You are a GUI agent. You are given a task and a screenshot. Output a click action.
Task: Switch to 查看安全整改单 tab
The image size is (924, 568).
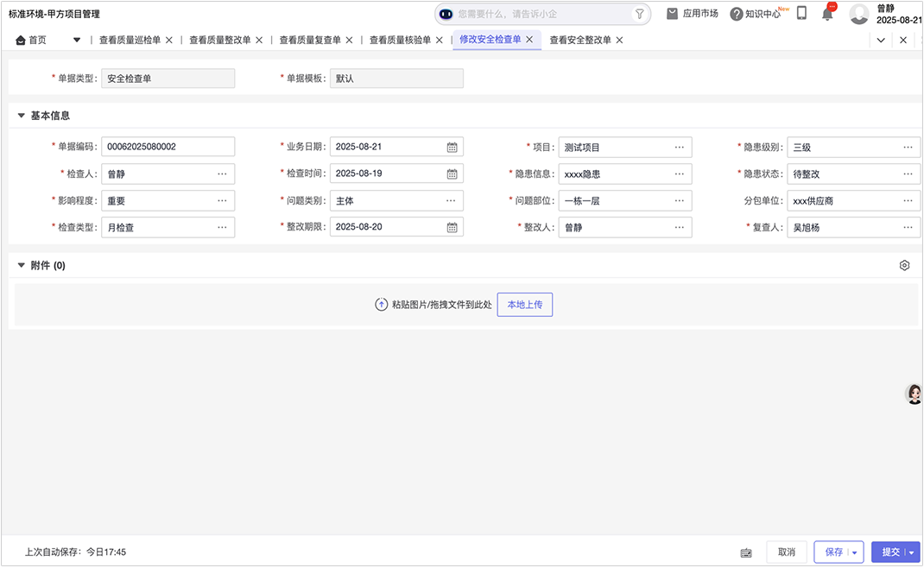click(579, 40)
